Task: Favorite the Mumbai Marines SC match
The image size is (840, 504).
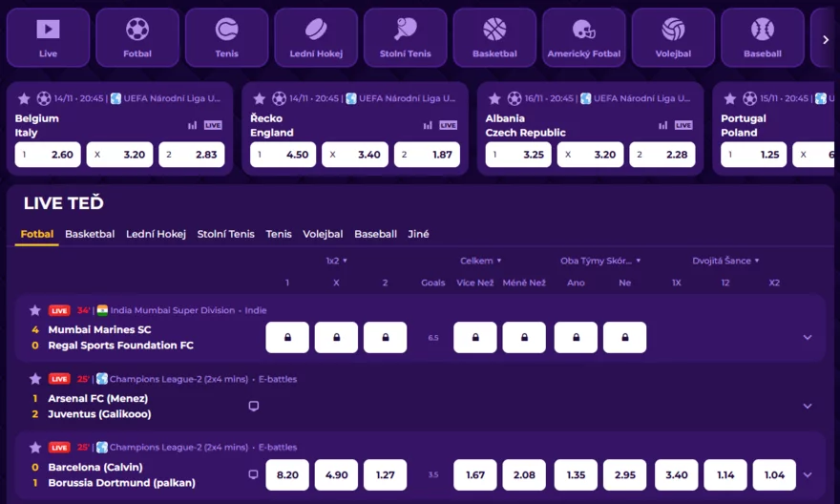Action: [35, 310]
